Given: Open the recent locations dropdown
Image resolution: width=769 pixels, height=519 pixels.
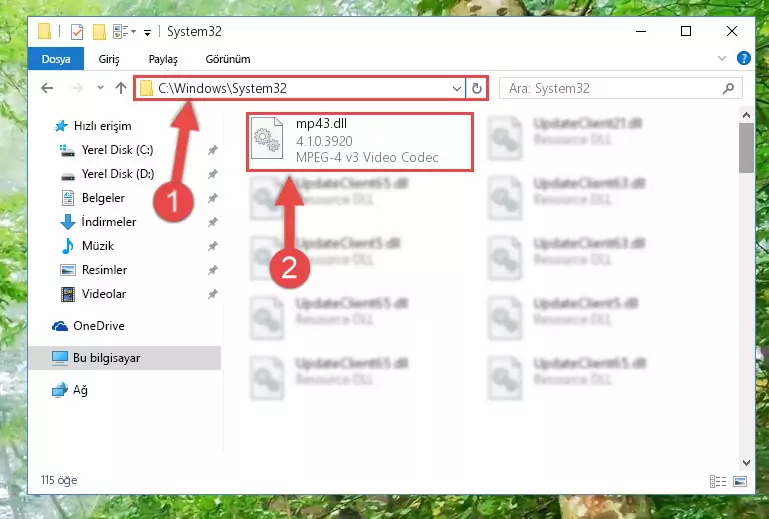Looking at the screenshot, I should [x=101, y=88].
